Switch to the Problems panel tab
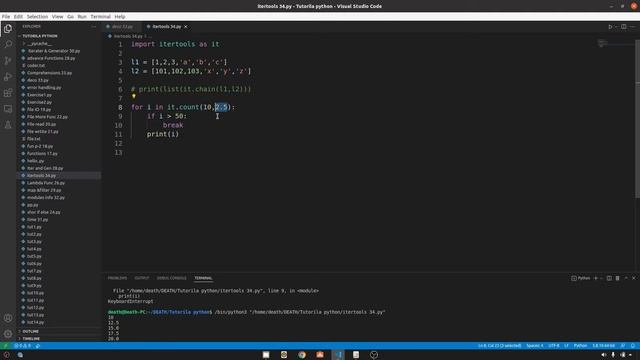Screen dimensions: 640x360 point(117,278)
